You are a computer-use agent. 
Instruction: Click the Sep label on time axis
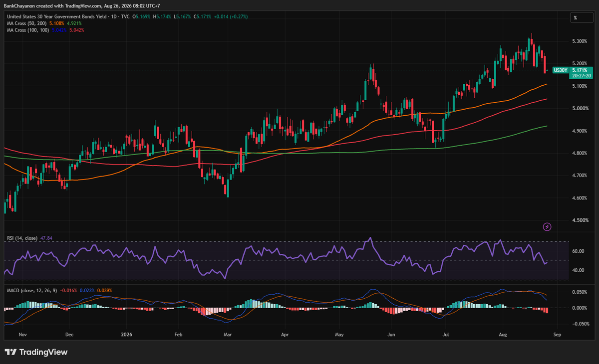click(558, 335)
